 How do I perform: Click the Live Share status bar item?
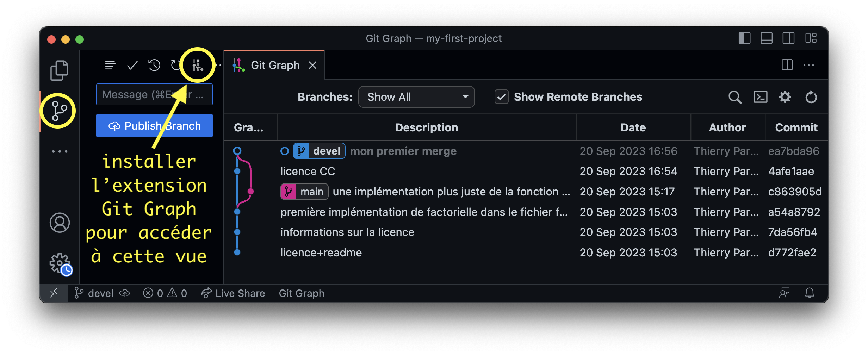point(233,293)
